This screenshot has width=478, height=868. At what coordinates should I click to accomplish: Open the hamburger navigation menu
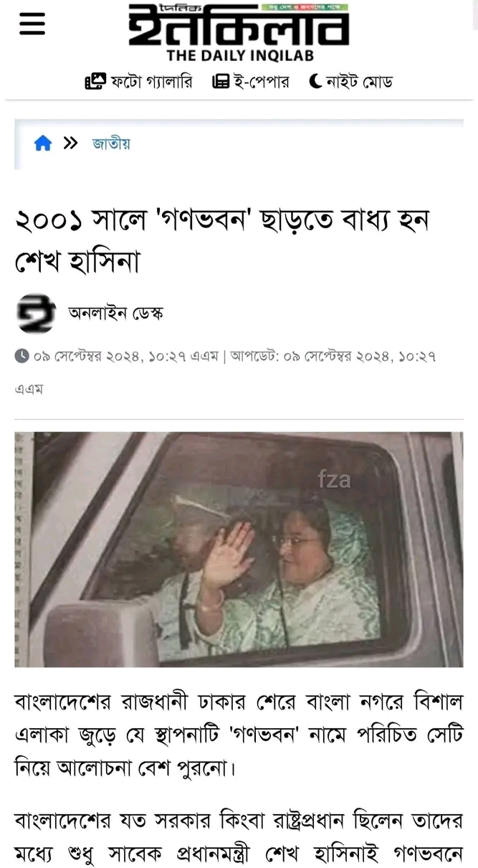32,24
